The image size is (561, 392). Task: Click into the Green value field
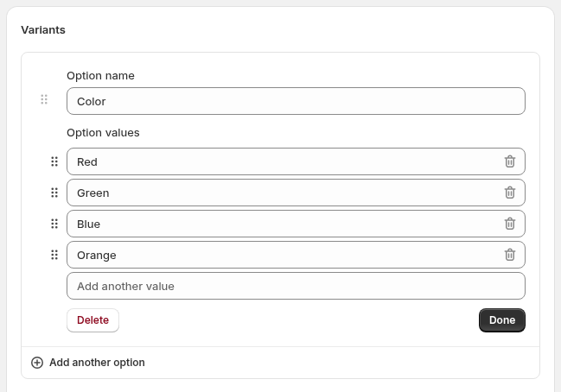[x=296, y=193]
